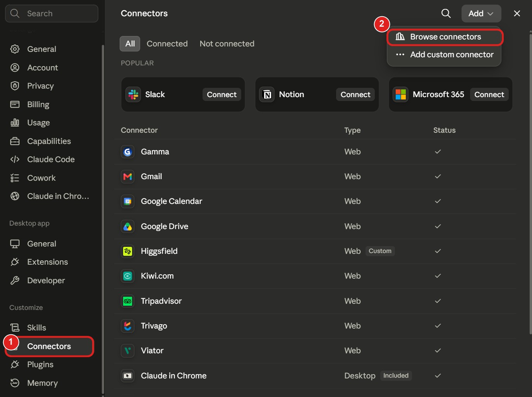Open the Kiwi.com connector row
The width and height of the screenshot is (532, 397).
click(x=316, y=276)
